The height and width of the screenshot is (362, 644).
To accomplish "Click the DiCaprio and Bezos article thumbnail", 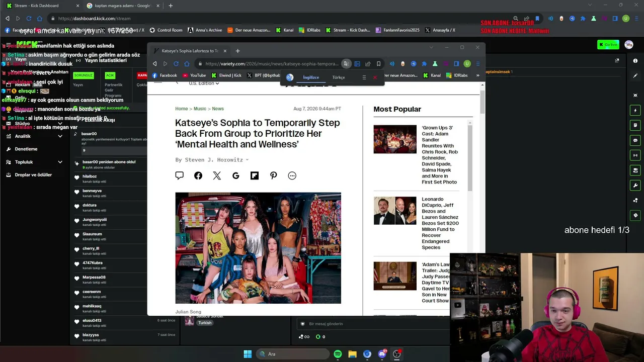I will click(x=395, y=211).
